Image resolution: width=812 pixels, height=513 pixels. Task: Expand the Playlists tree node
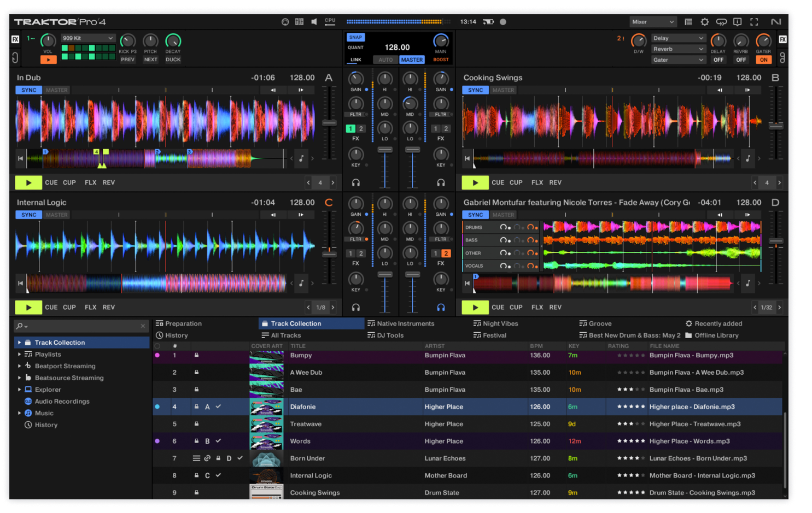point(20,355)
